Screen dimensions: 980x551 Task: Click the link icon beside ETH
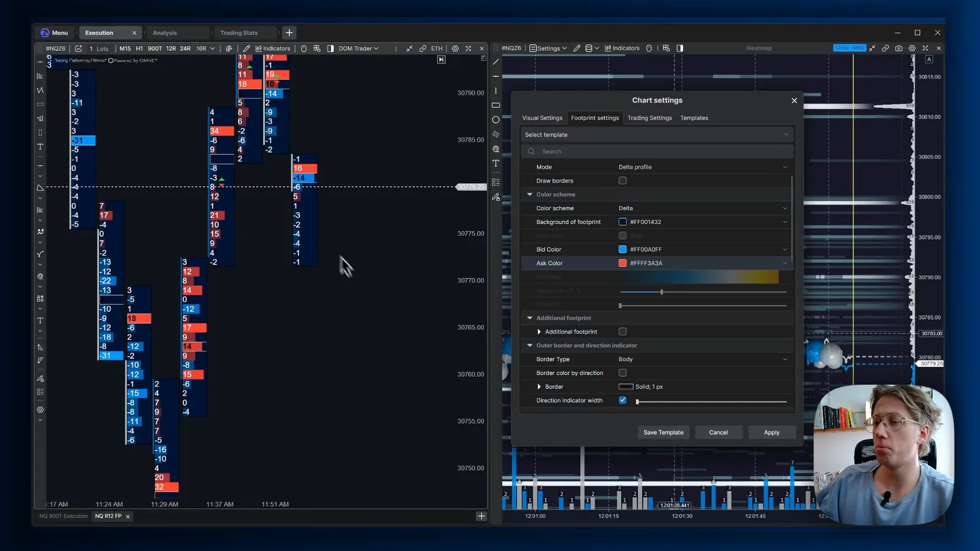423,48
